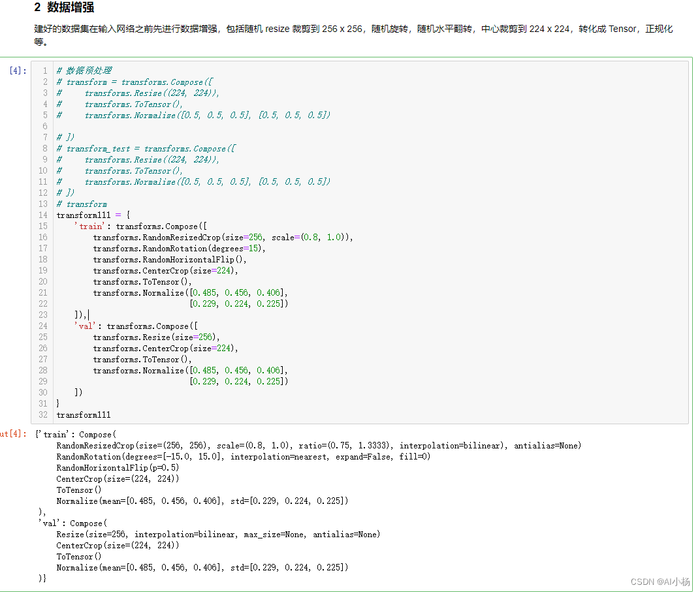Click the Out[4]: output prompt
The height and width of the screenshot is (592, 700).
pos(14,434)
